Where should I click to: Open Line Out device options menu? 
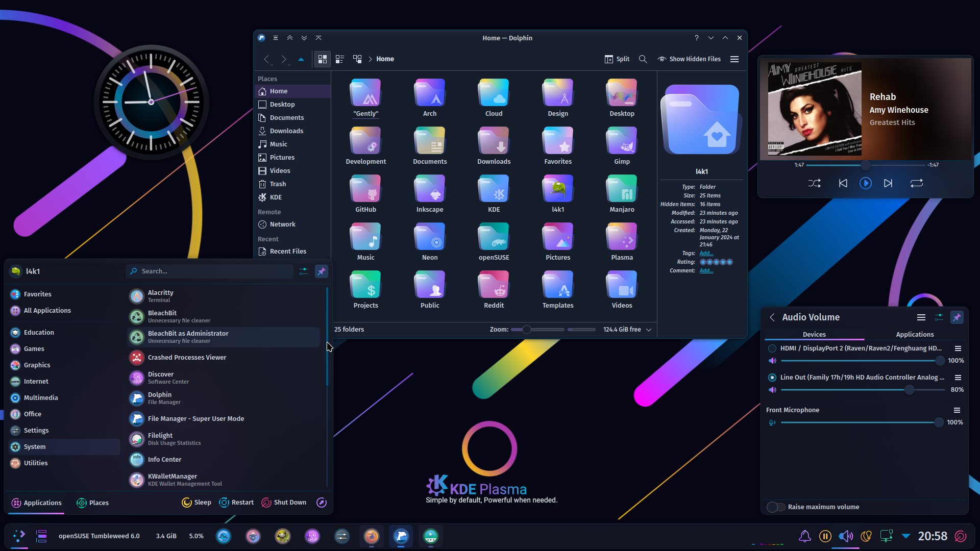pos(958,378)
